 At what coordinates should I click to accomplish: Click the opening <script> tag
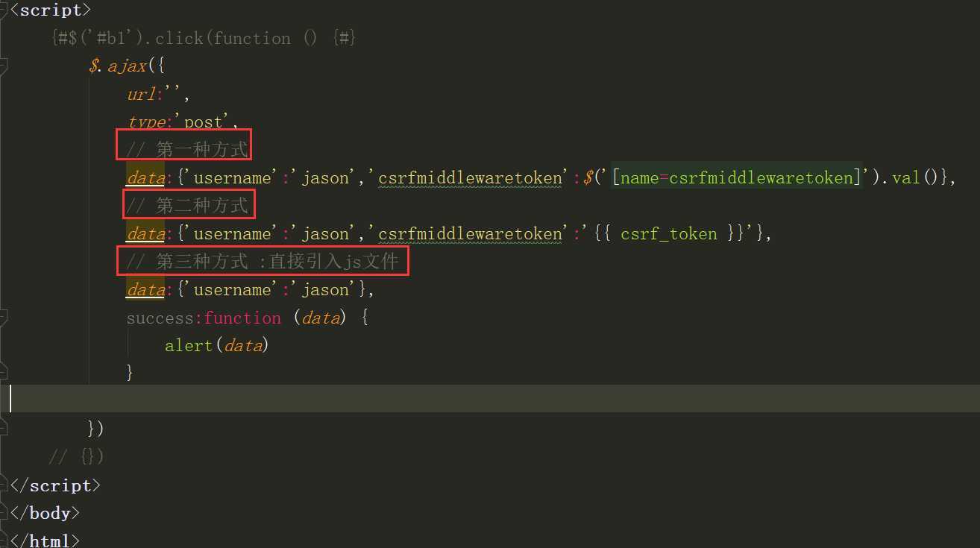pos(51,10)
